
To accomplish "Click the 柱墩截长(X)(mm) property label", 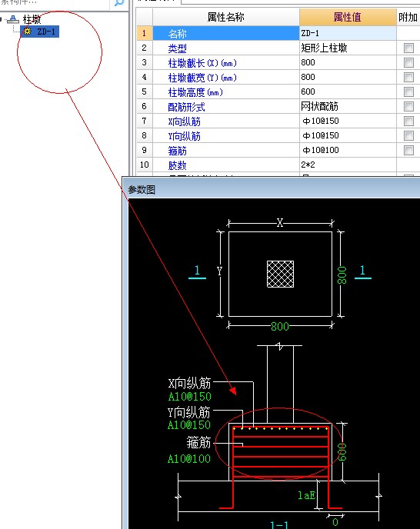I will click(x=202, y=63).
